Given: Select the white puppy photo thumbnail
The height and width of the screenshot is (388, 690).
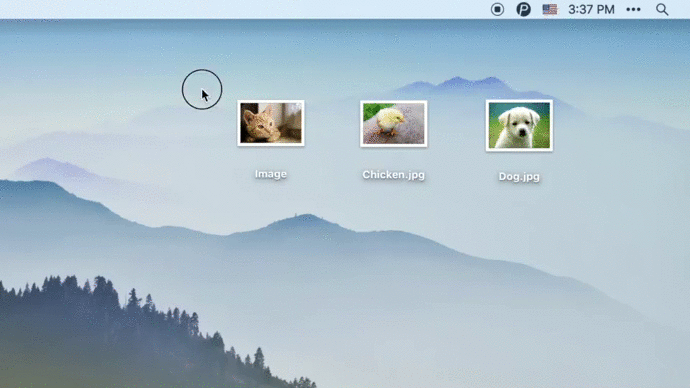Looking at the screenshot, I should coord(519,125).
